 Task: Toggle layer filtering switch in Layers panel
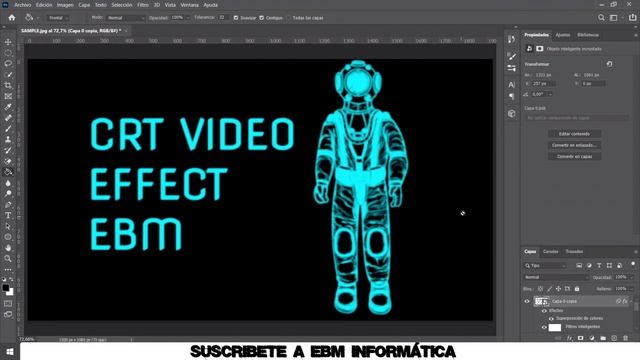tap(633, 264)
